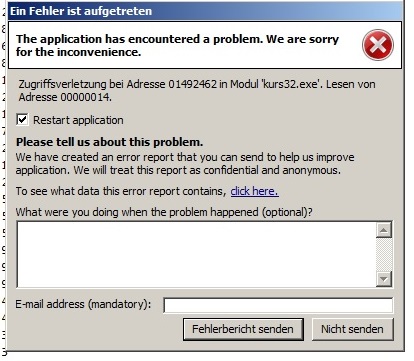The image size is (414, 361).
Task: Click 'Please tell us about this problem' heading
Action: (x=109, y=142)
